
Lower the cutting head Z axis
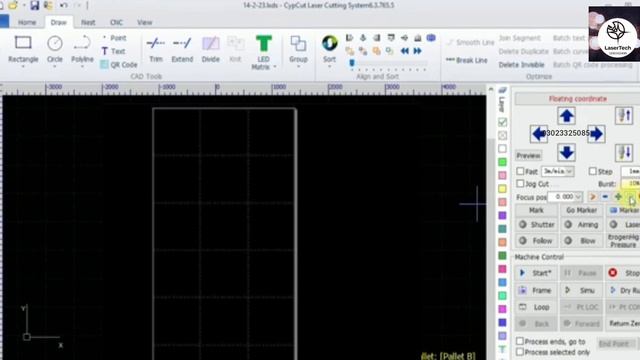click(x=624, y=153)
